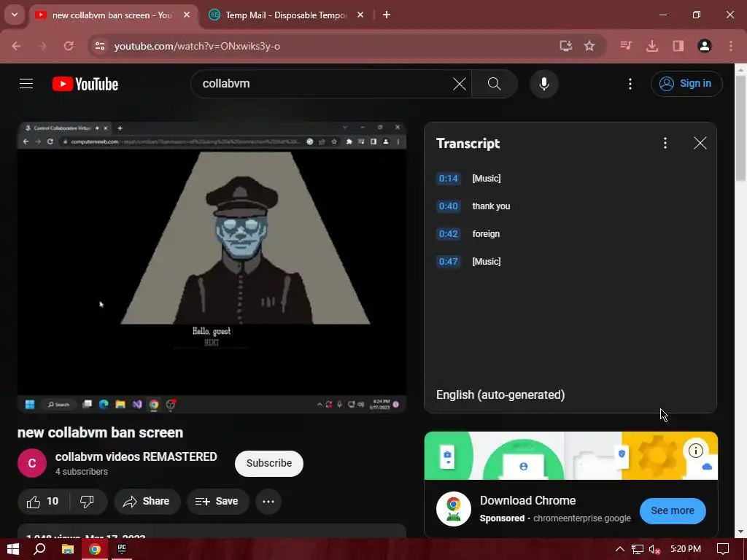Viewport: 747px width, 560px height.
Task: Run search with magnifier button
Action: [x=494, y=84]
